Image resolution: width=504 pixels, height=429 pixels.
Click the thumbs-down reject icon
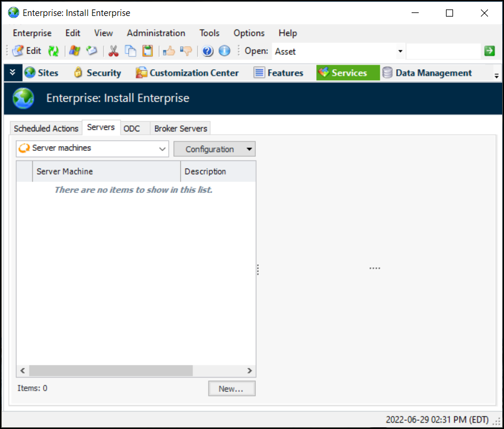(x=186, y=51)
